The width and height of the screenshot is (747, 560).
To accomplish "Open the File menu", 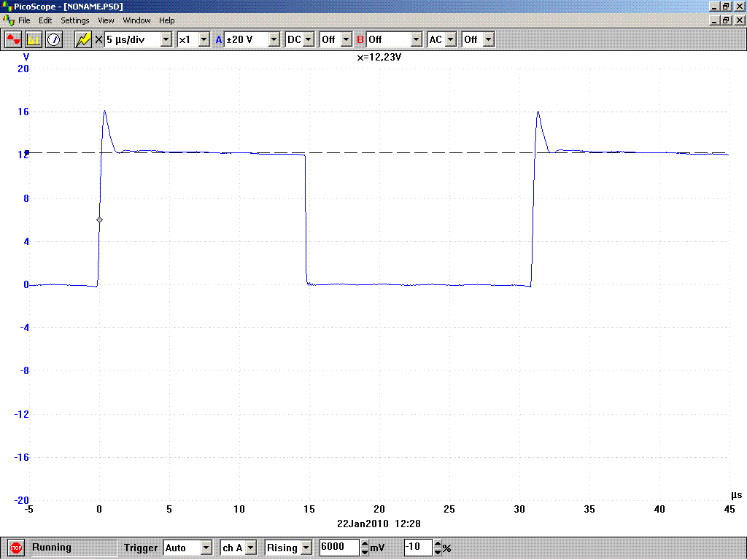I will click(24, 20).
